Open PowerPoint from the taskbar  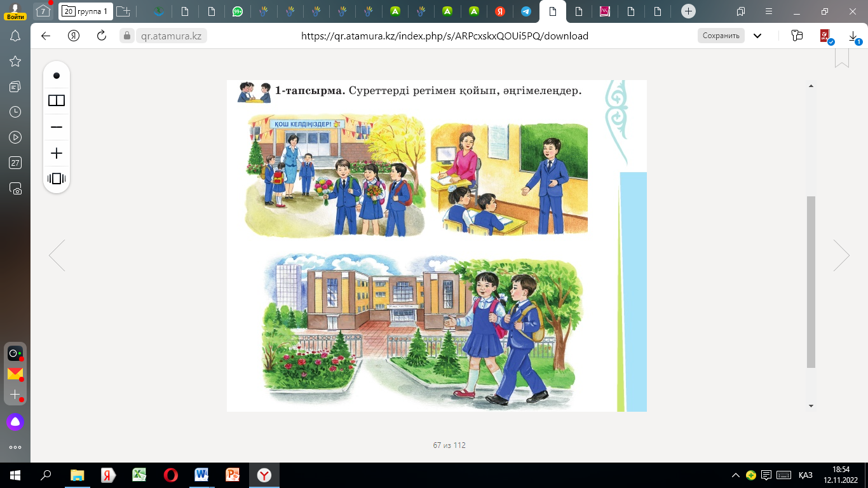[233, 475]
